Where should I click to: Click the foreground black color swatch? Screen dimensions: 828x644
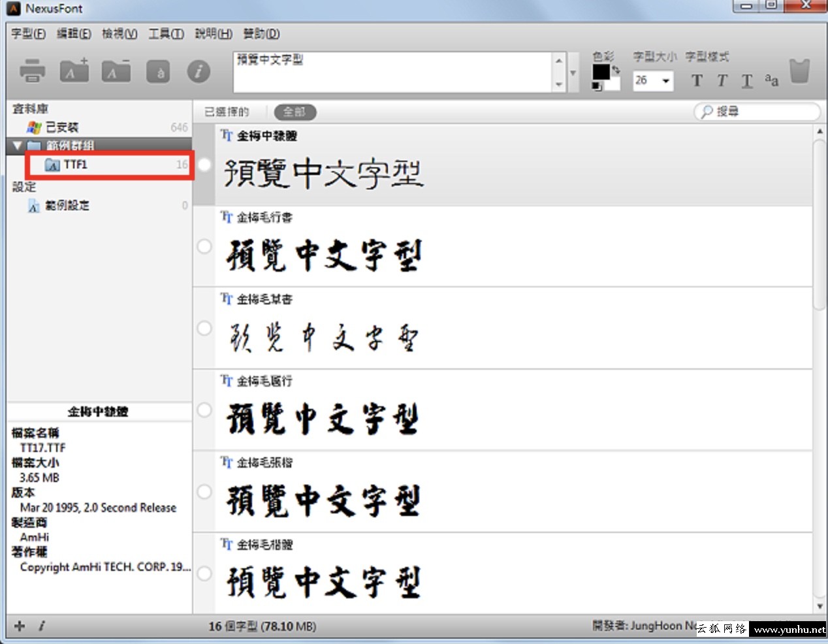[601, 71]
